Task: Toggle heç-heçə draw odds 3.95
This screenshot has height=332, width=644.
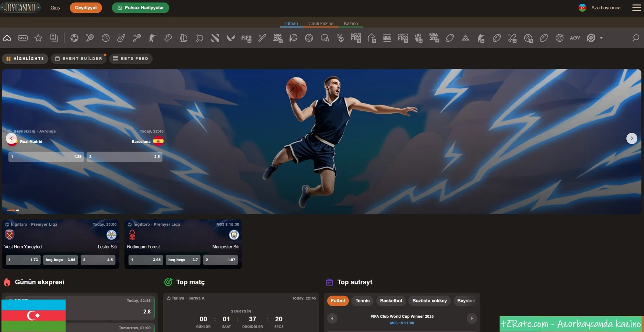Action: pos(60,260)
